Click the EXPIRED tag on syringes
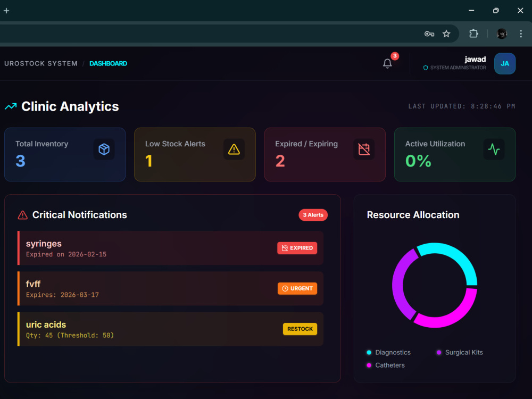 point(297,248)
